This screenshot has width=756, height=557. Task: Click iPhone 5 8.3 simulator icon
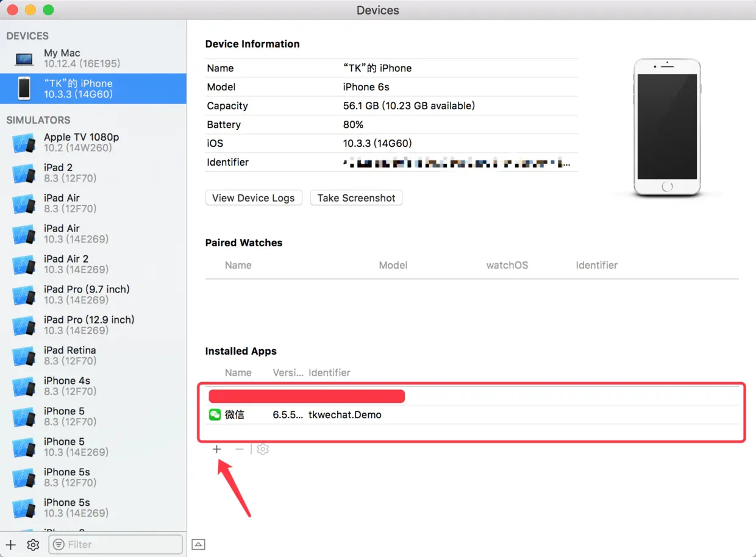(24, 417)
